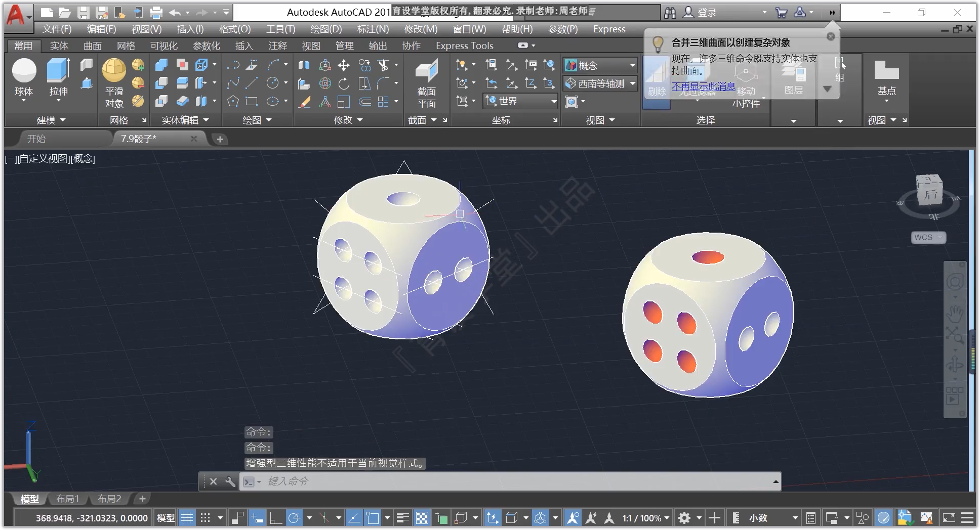Select the Rectangle draw tool
Viewport: 980px width, 530px height.
(252, 101)
